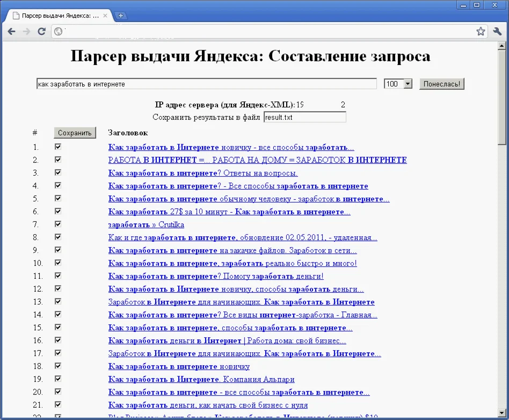Open a new tab with the plus icon
The image size is (509, 420).
pos(121,16)
